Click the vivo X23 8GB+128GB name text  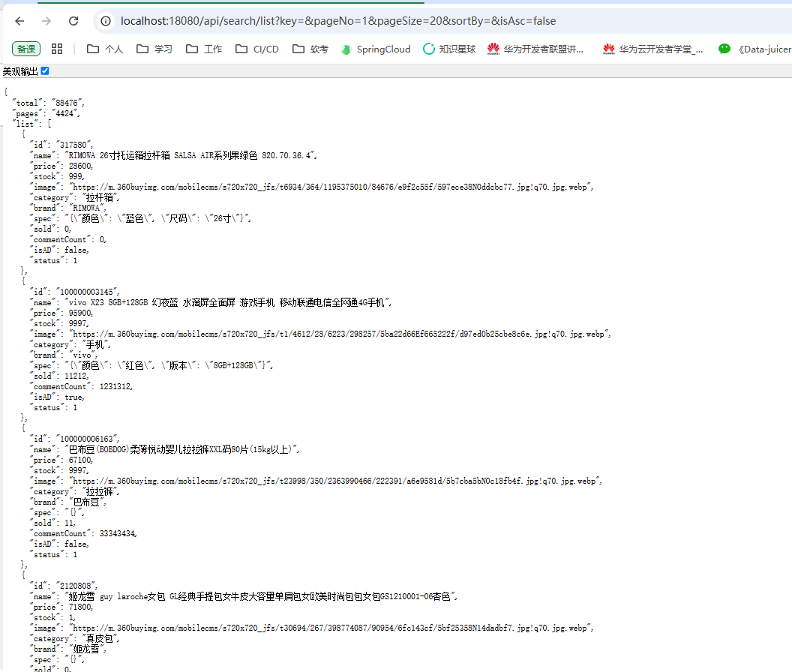[x=228, y=303]
